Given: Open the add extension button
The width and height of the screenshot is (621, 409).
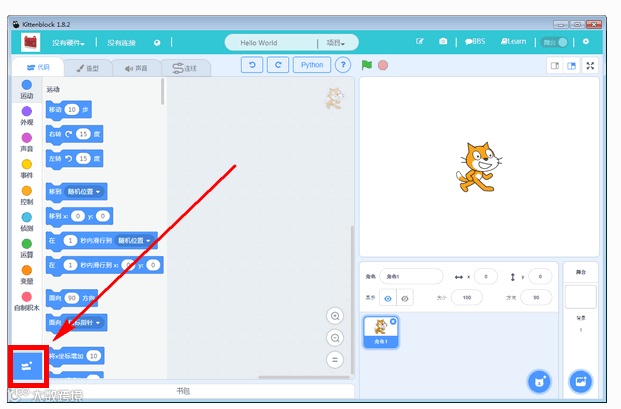Looking at the screenshot, I should (x=27, y=366).
